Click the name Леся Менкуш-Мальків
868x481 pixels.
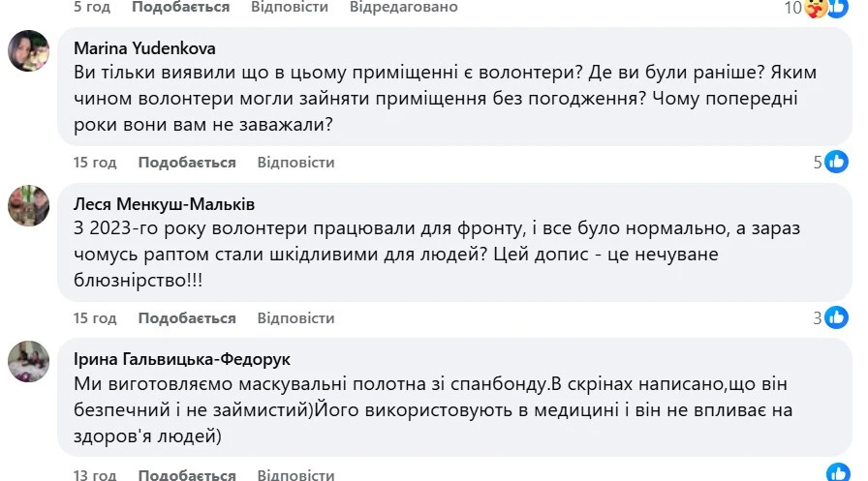click(x=164, y=204)
